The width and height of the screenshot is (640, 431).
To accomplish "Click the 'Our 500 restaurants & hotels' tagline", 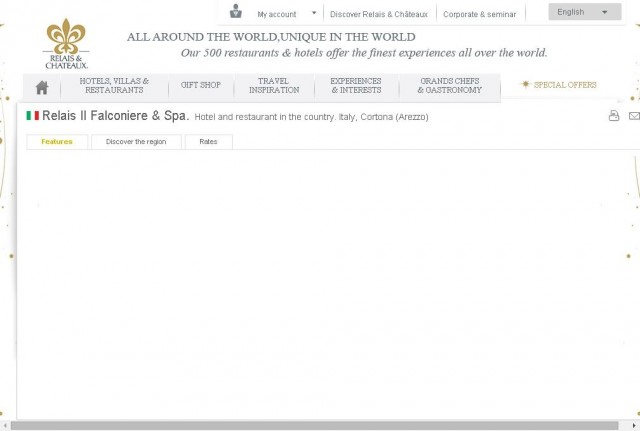I will [364, 53].
